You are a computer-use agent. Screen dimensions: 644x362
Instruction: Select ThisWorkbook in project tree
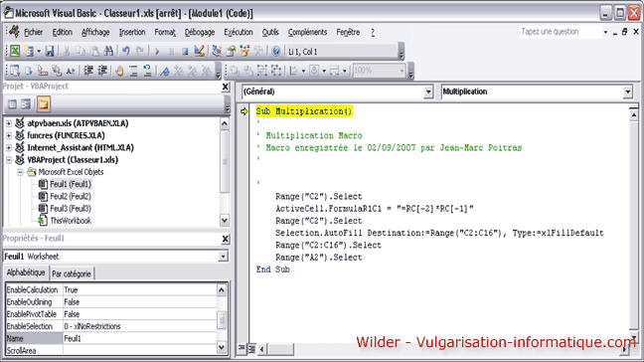(71, 221)
